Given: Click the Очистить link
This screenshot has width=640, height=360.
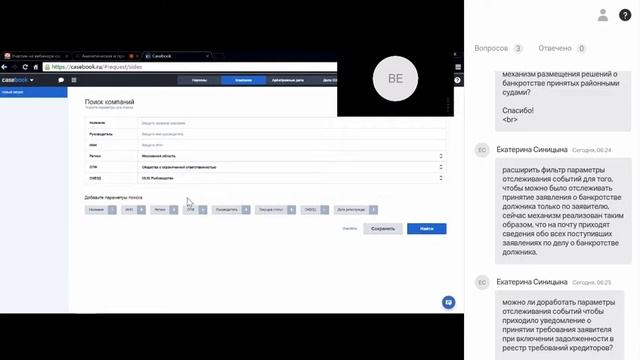Looking at the screenshot, I should 349,229.
